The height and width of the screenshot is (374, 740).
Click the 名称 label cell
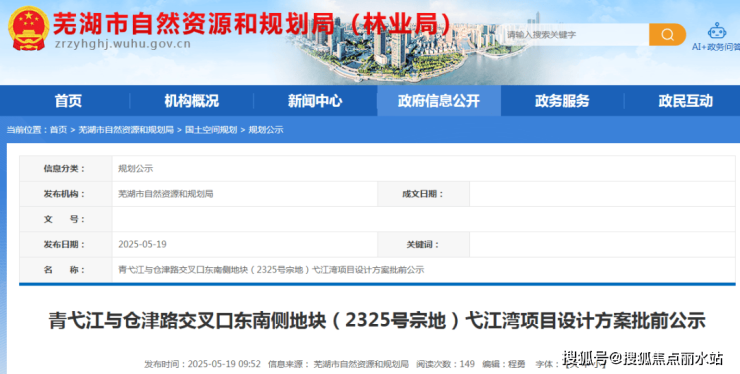(66, 270)
